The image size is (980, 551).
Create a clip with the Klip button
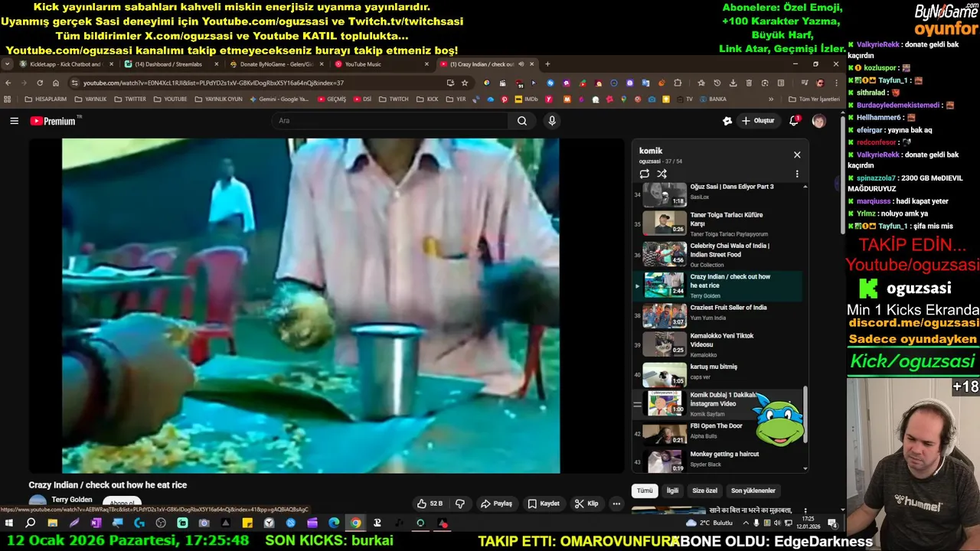[x=586, y=504]
